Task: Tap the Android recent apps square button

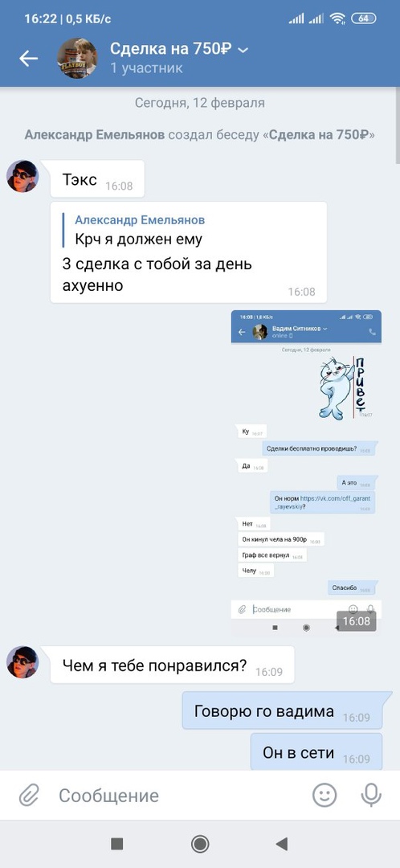Action: 116,844
